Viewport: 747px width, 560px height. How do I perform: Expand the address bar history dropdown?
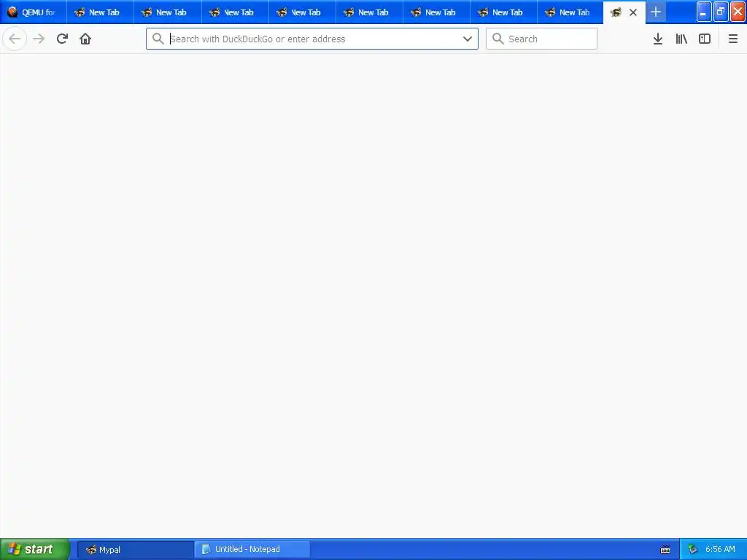coord(468,39)
